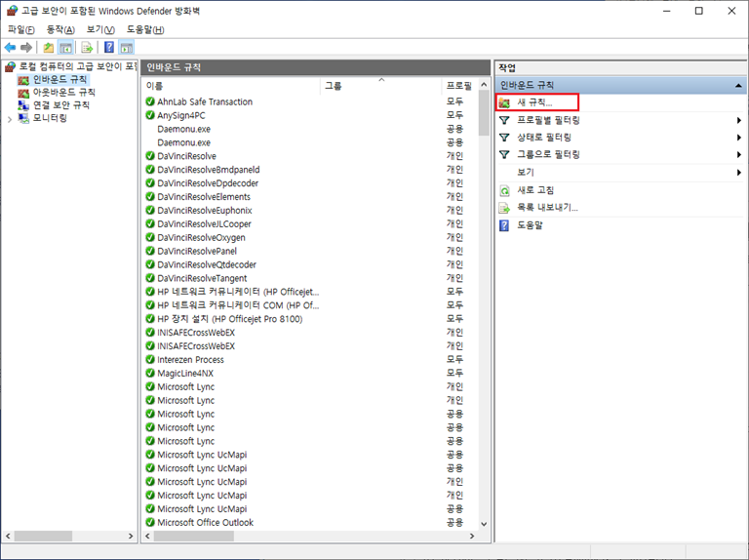
Task: Select the DaVinciResolvePanel rule
Action: point(197,251)
